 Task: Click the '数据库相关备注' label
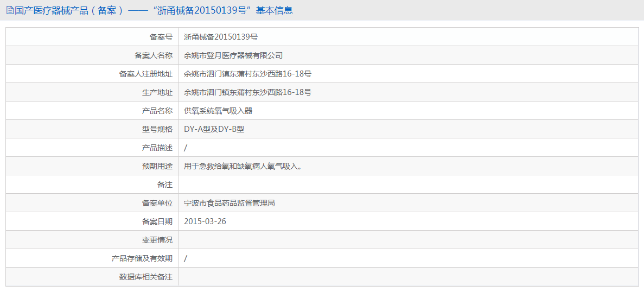(x=146, y=277)
